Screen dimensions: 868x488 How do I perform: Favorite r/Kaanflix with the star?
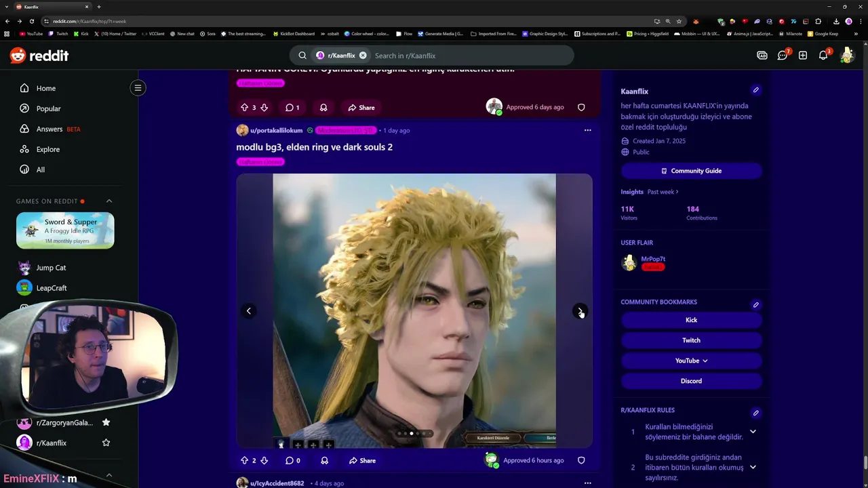click(106, 443)
